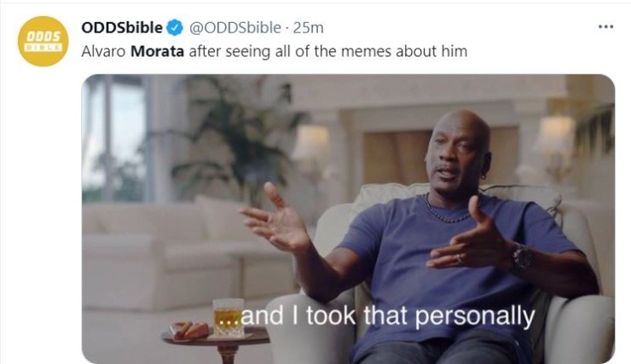Click the bold word Morata

point(158,51)
